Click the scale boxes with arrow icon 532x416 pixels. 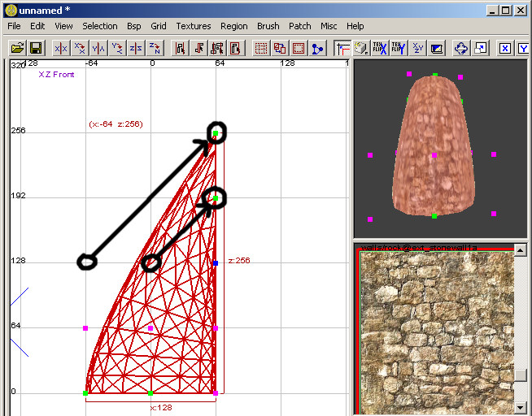[x=480, y=49]
